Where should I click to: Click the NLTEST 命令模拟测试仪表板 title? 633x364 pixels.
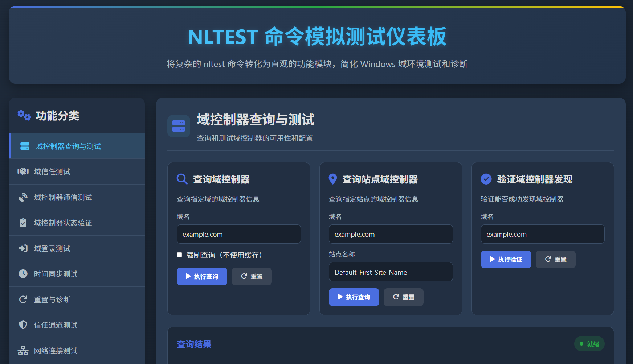317,37
